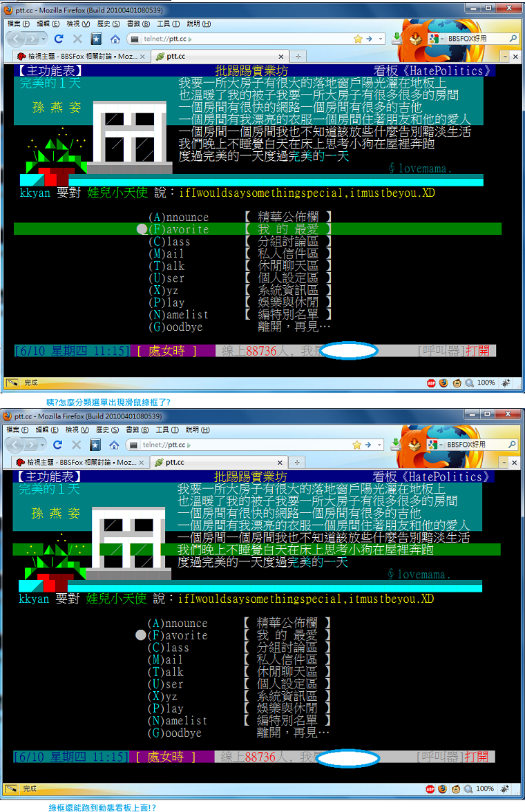Click spider icon in upper status bar
This screenshot has width=525, height=812.
click(x=506, y=383)
